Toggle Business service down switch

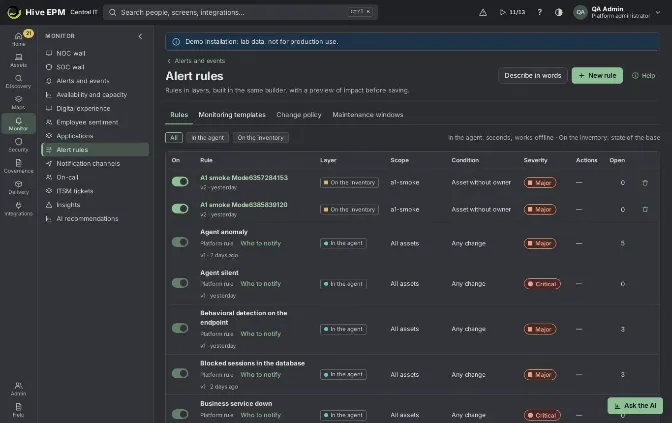pos(180,414)
